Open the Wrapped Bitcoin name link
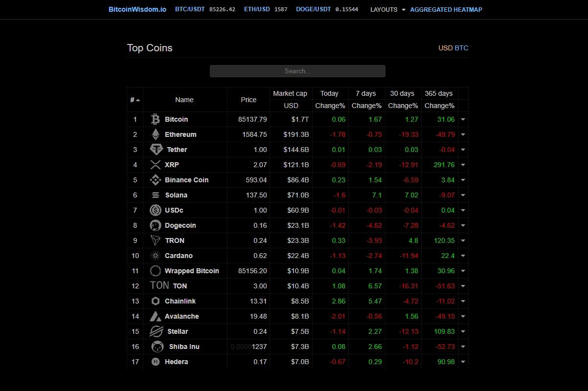Image resolution: width=588 pixels, height=391 pixels. tap(192, 271)
